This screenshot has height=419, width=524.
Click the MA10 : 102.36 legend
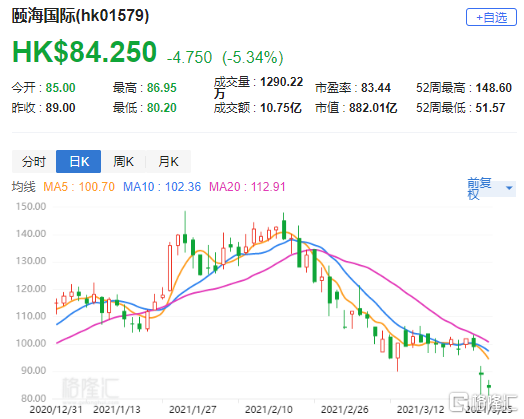pyautogui.click(x=162, y=186)
